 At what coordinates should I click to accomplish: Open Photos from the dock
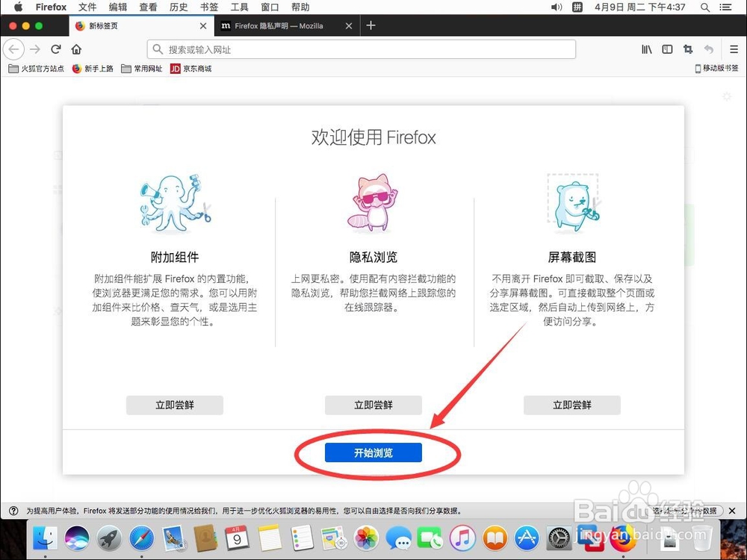366,538
